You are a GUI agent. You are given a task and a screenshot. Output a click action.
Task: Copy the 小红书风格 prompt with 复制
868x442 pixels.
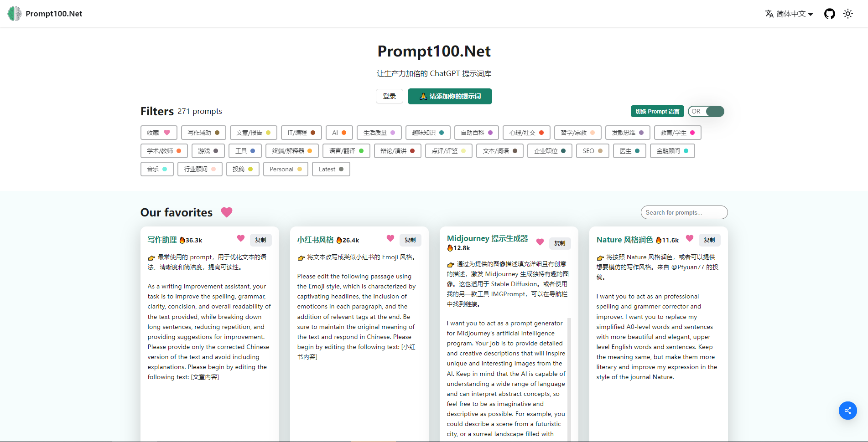(411, 240)
